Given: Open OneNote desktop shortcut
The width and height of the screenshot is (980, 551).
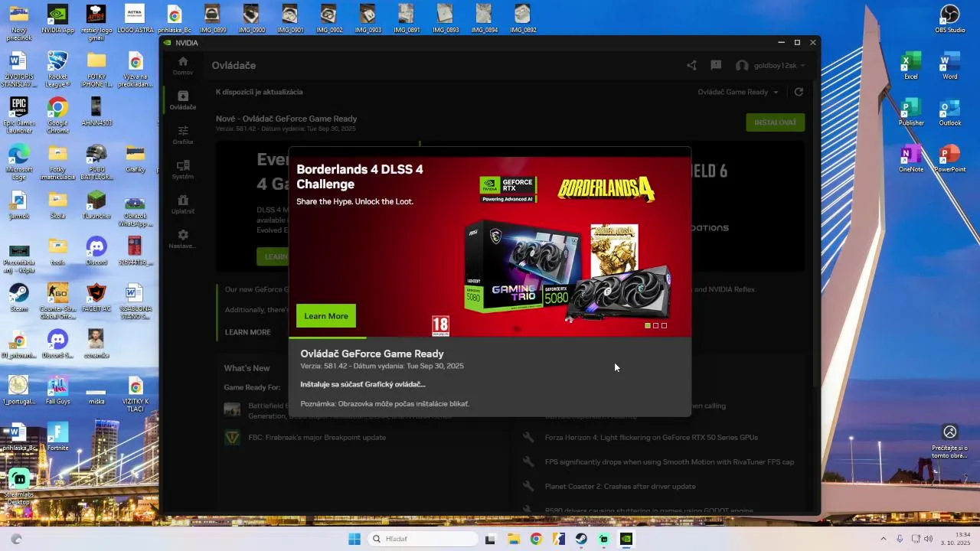Looking at the screenshot, I should 911,158.
